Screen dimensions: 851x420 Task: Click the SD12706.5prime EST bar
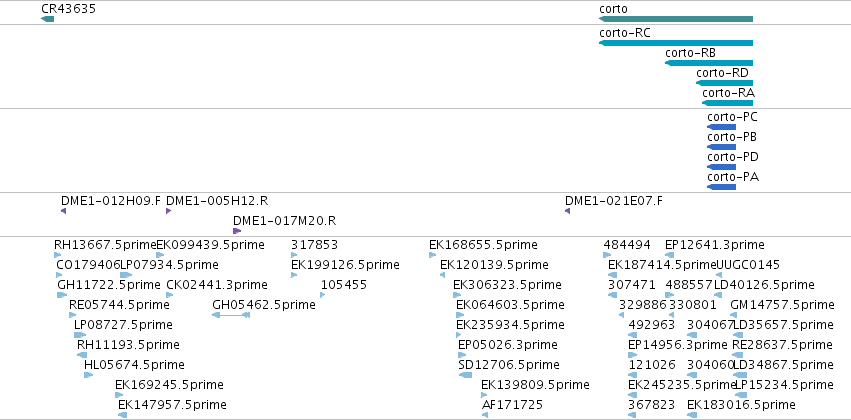(x=465, y=376)
